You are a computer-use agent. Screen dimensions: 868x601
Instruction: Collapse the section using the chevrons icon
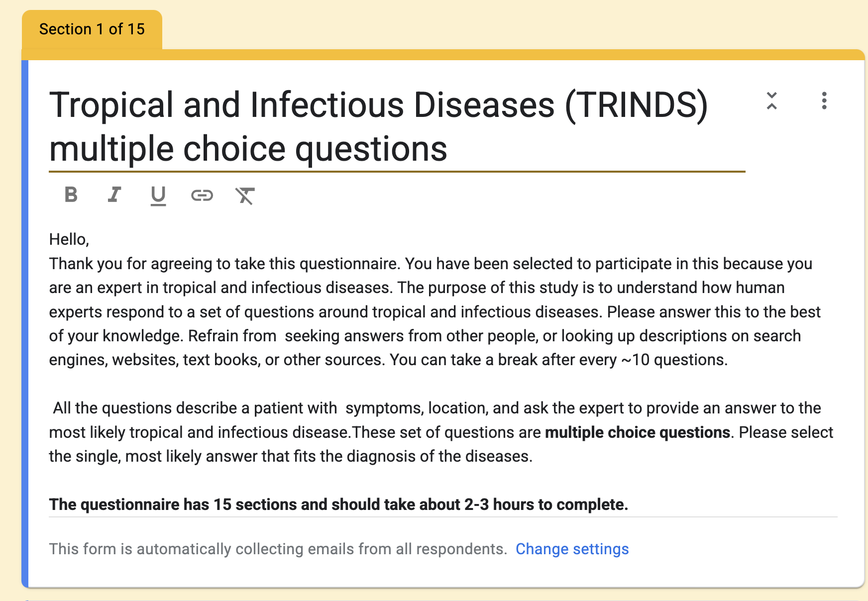771,101
